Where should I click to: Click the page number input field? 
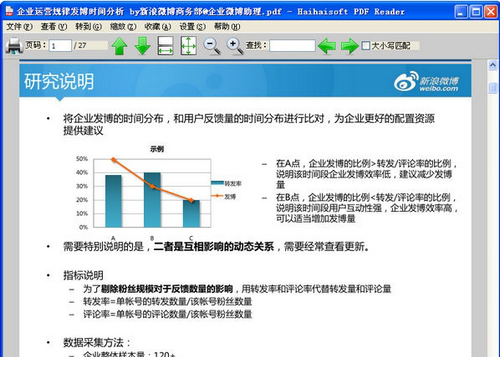[x=60, y=46]
